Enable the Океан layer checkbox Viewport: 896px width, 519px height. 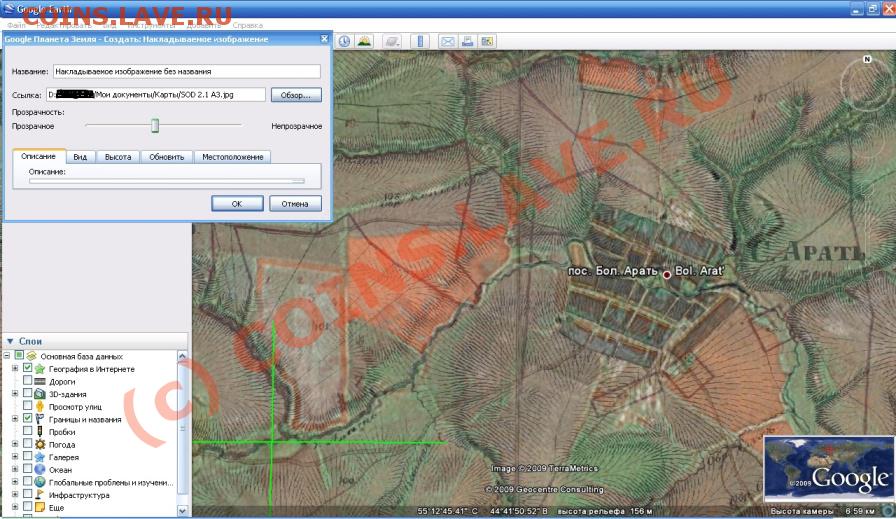tap(27, 469)
